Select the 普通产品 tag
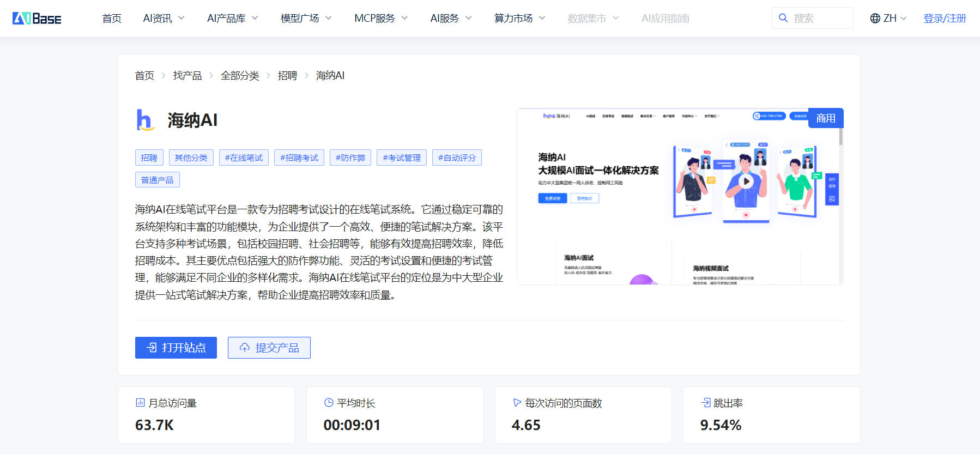This screenshot has height=454, width=980. pyautogui.click(x=158, y=180)
